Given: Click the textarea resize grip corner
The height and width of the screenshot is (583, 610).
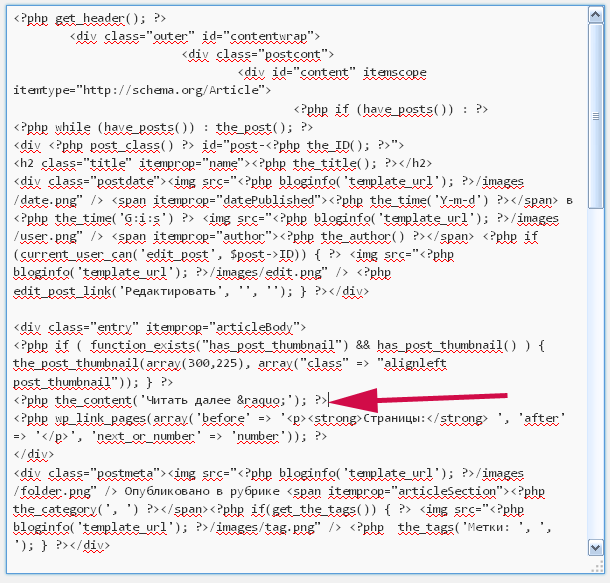Looking at the screenshot, I should pyautogui.click(x=597, y=567).
